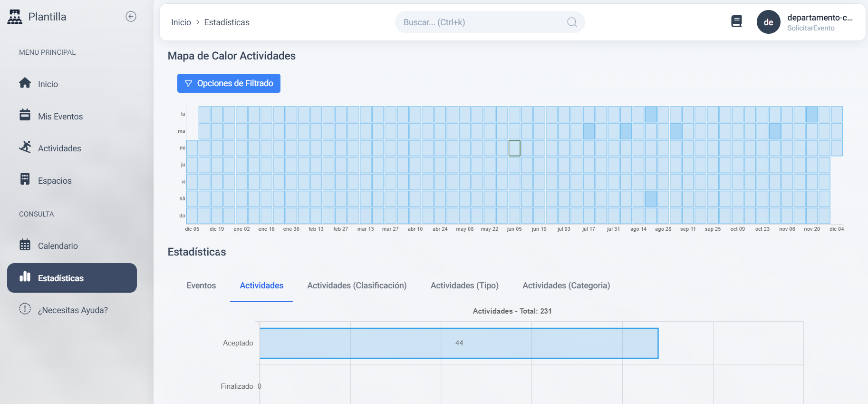868x404 pixels.
Task: Open the Actividades (Tipo) tab
Action: [x=464, y=286]
